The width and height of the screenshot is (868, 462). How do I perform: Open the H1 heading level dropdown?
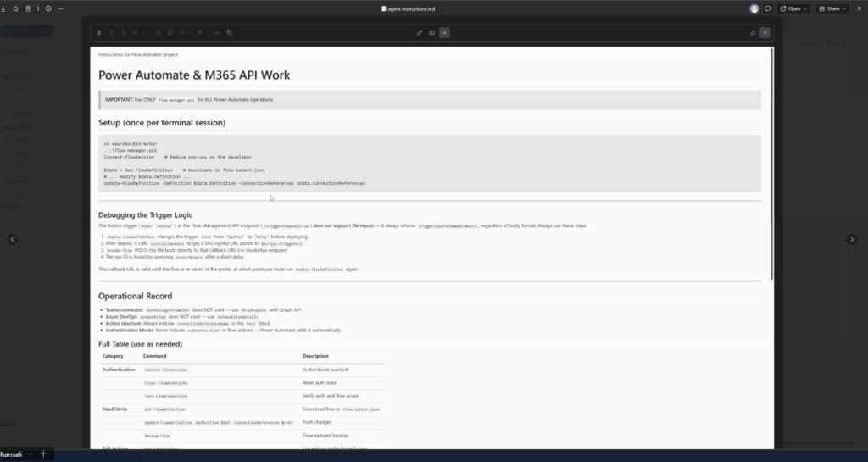point(138,33)
